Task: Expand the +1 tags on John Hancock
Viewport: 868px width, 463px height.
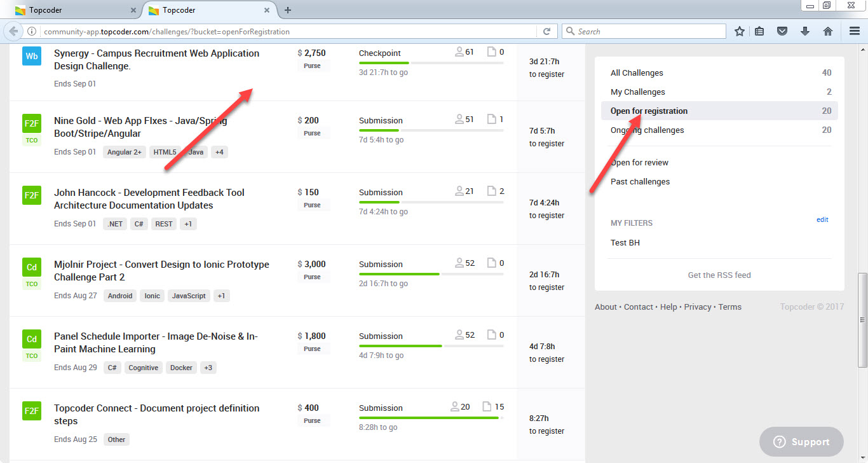Action: (188, 224)
